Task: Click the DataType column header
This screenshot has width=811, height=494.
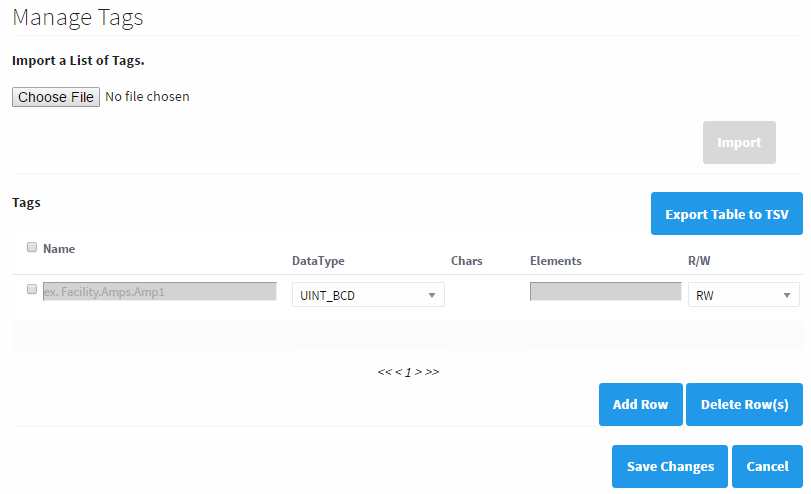Action: pyautogui.click(x=318, y=261)
